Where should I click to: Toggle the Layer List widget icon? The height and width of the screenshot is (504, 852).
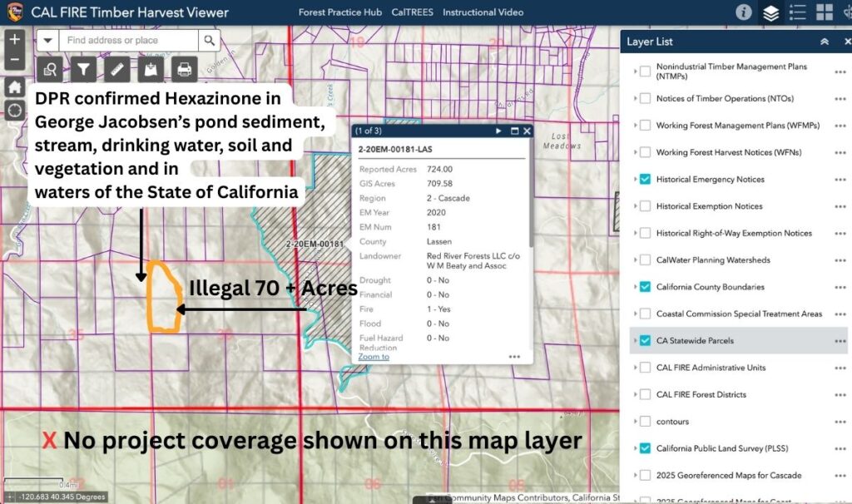click(x=771, y=12)
